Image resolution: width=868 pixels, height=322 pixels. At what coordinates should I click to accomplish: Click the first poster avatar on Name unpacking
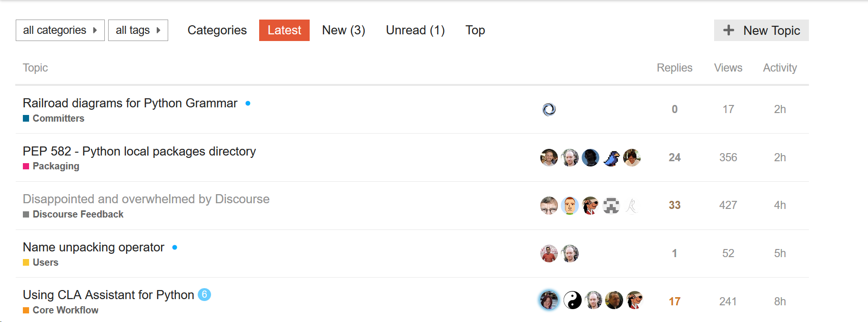tap(549, 253)
